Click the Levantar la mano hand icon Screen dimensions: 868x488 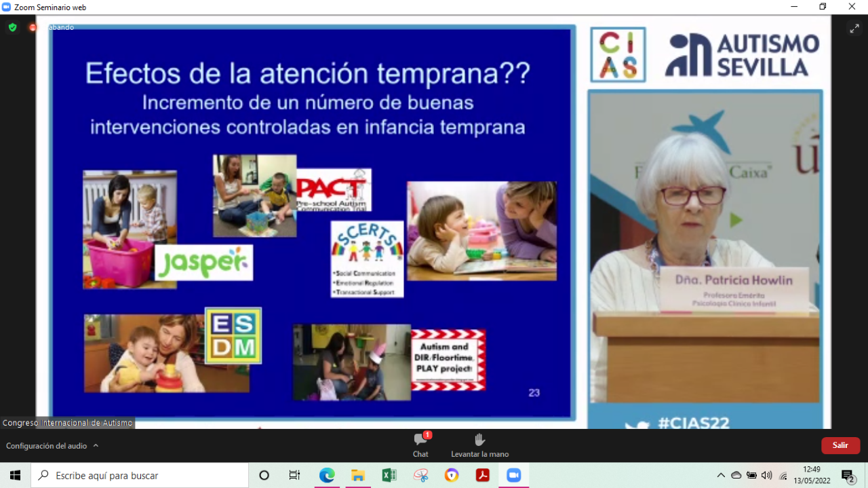point(479,440)
